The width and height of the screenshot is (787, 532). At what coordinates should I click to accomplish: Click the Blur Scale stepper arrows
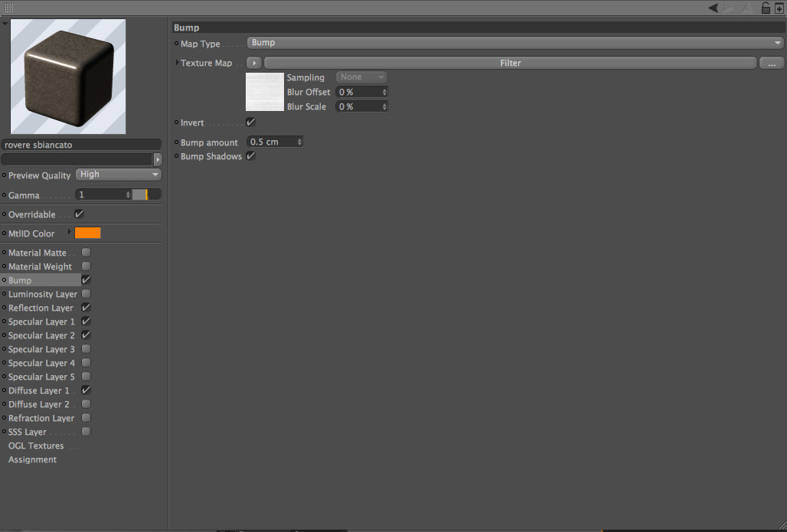(384, 107)
